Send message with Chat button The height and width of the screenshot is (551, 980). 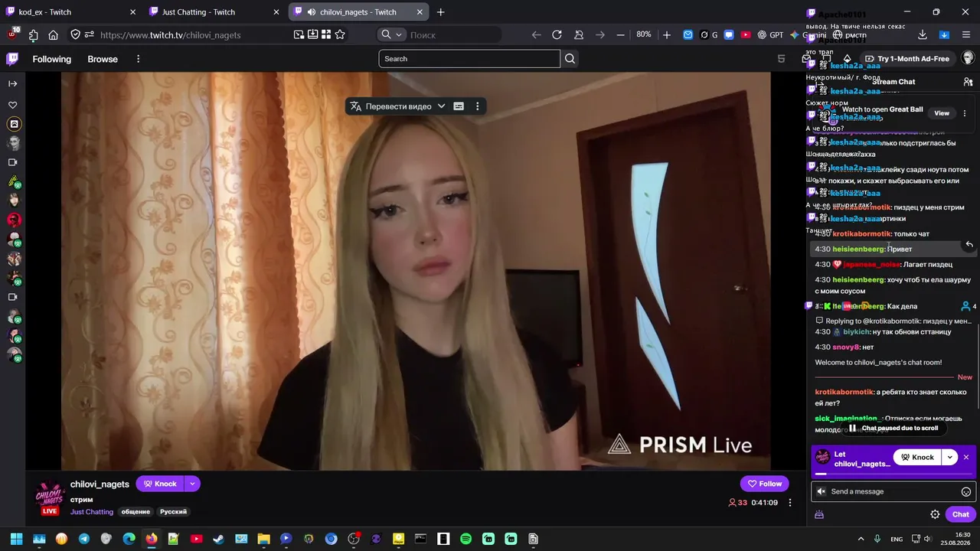click(x=961, y=514)
